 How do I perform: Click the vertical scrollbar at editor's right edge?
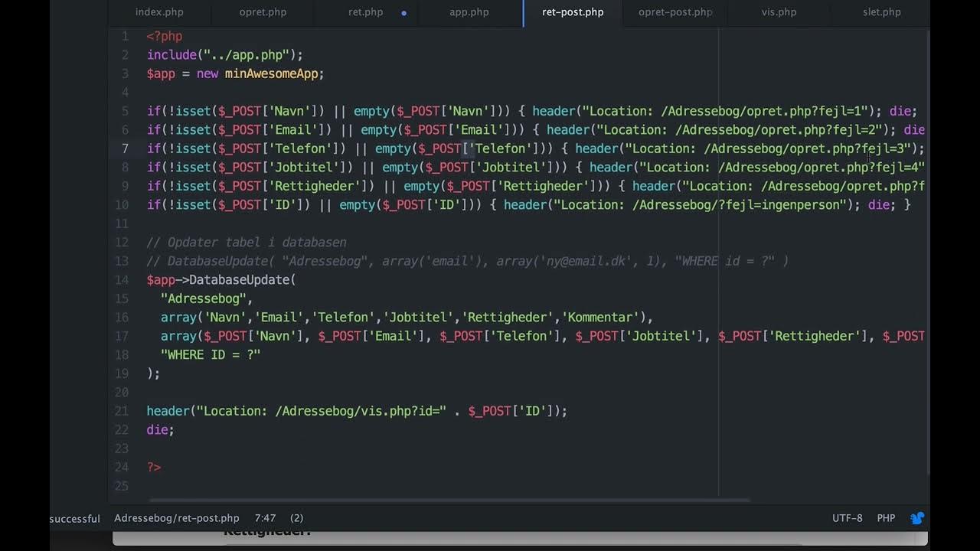(x=929, y=253)
